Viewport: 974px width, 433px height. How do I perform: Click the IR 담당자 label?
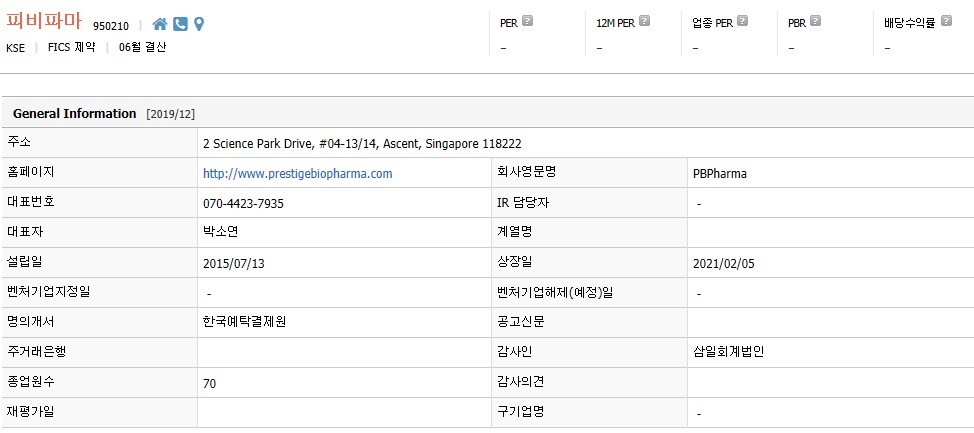coord(523,202)
